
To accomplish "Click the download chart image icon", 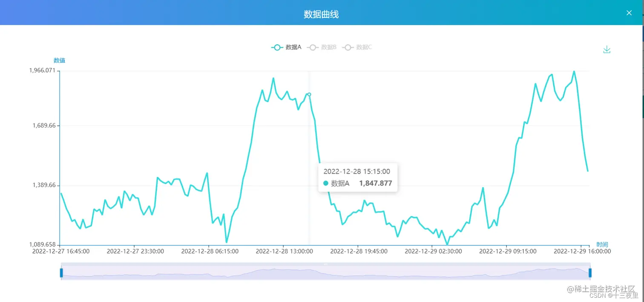I will point(607,50).
